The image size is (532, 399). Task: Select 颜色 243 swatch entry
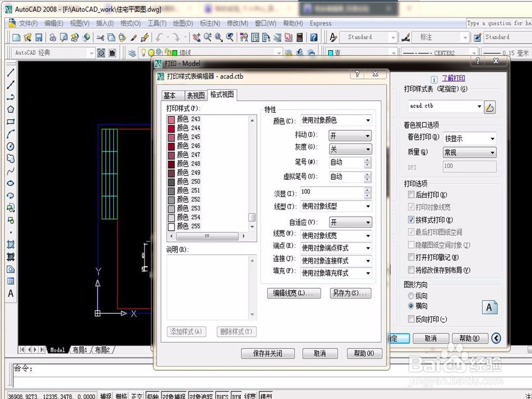click(x=184, y=119)
